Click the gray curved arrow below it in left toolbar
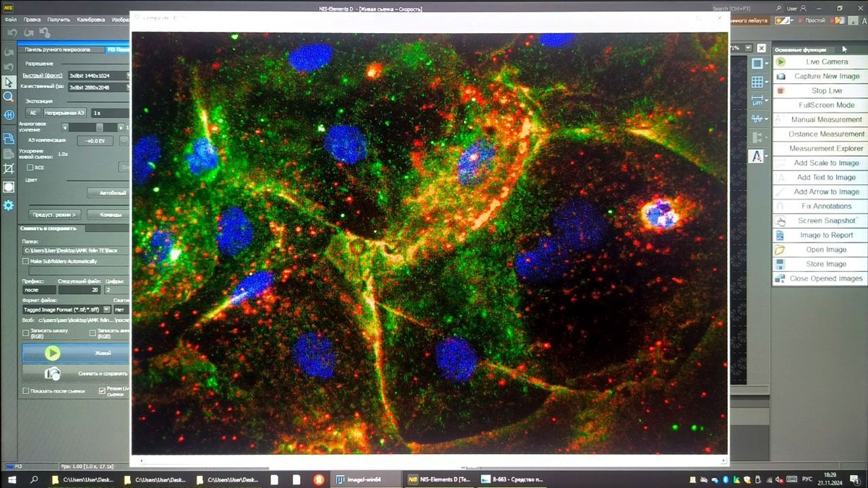 (9, 67)
